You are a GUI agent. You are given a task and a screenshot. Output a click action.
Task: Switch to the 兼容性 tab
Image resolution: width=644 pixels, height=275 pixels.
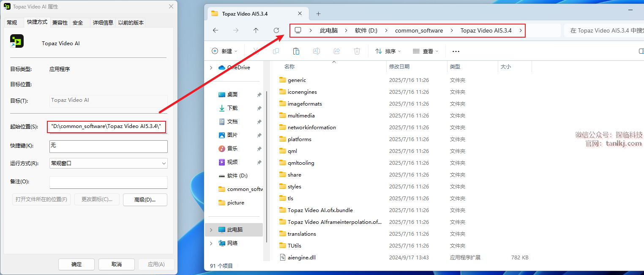click(x=60, y=23)
